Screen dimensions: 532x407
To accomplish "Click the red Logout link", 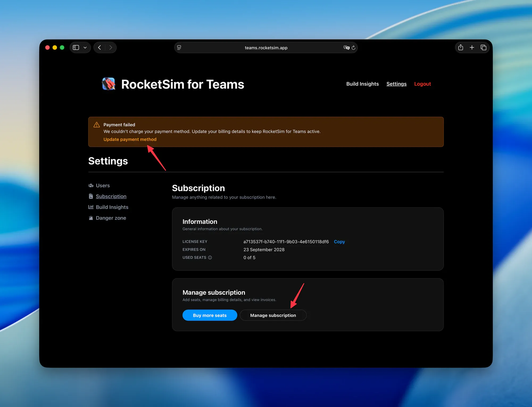I will [x=422, y=84].
